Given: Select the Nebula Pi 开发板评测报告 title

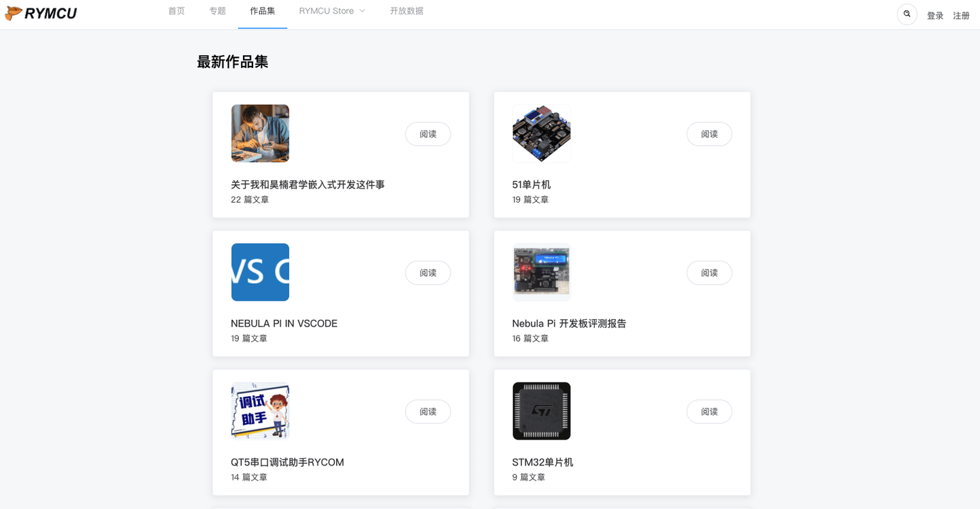Looking at the screenshot, I should 570,323.
